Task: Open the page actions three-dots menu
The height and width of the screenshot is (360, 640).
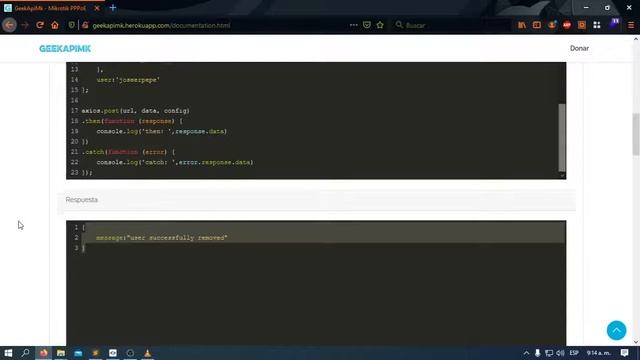Action: pos(353,25)
